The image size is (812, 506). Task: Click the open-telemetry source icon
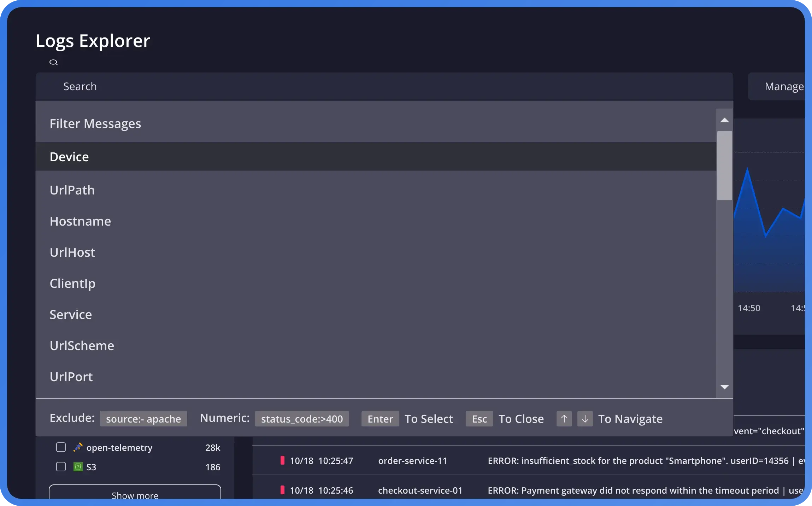click(x=78, y=447)
